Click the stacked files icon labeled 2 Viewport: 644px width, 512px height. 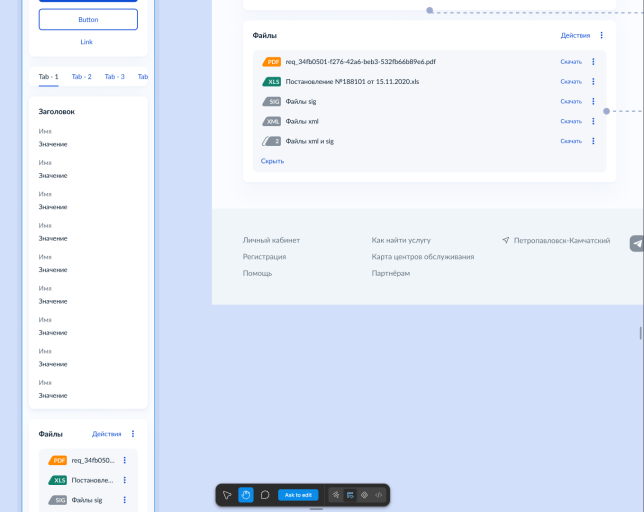pos(271,141)
